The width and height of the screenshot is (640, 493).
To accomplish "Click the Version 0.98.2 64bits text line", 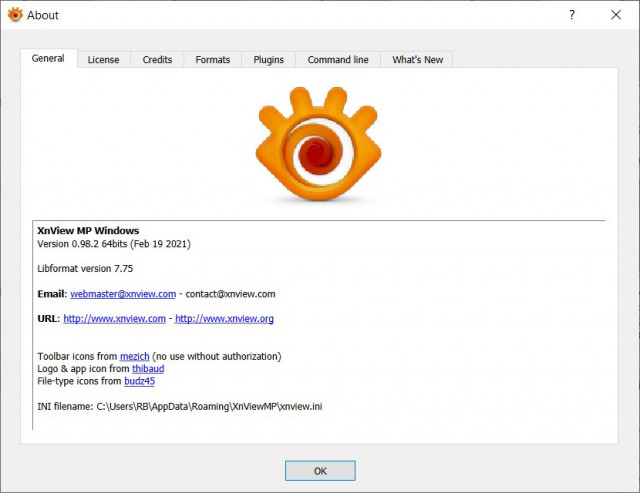I will click(x=114, y=244).
